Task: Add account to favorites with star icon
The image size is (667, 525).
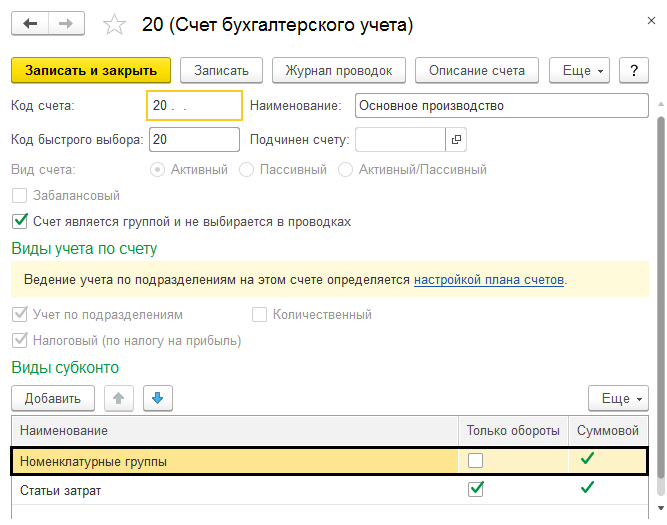Action: [x=116, y=24]
